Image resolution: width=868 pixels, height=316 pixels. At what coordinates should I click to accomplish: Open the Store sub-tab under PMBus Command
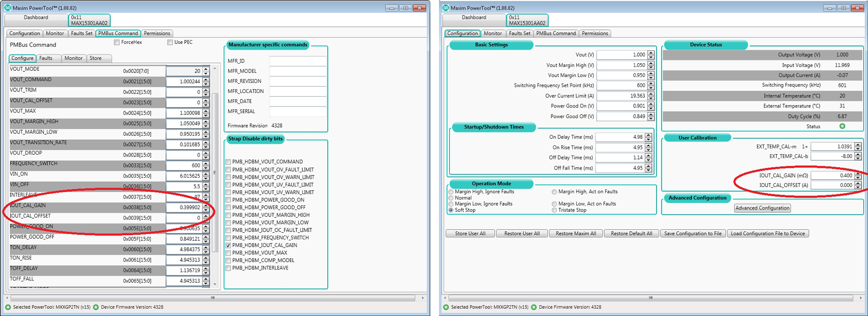95,58
